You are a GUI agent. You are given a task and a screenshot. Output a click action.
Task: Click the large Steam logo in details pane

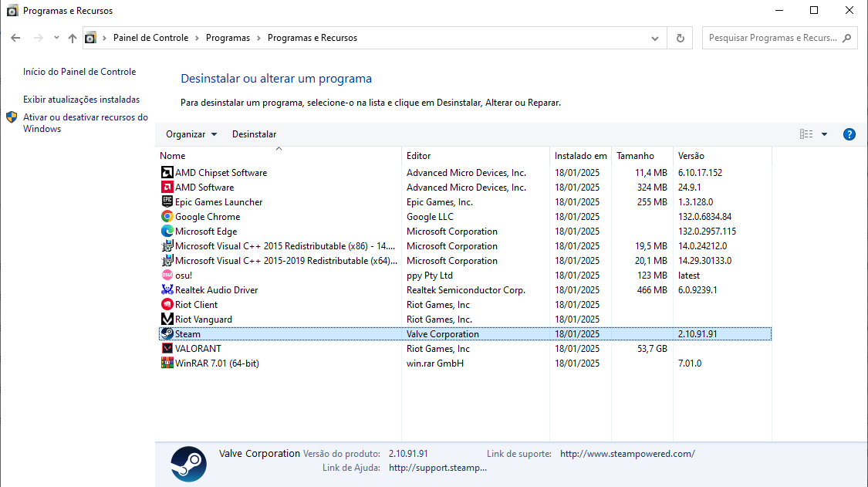click(x=189, y=465)
